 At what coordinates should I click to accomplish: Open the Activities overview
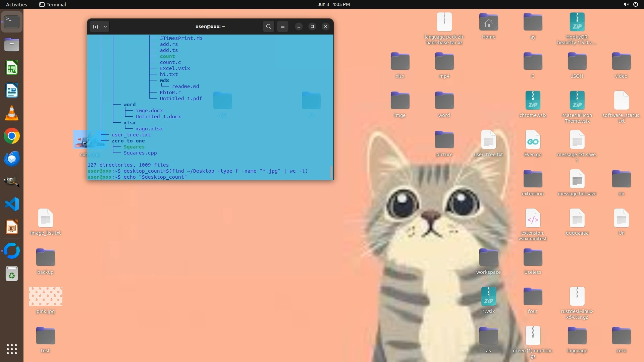(x=16, y=4)
